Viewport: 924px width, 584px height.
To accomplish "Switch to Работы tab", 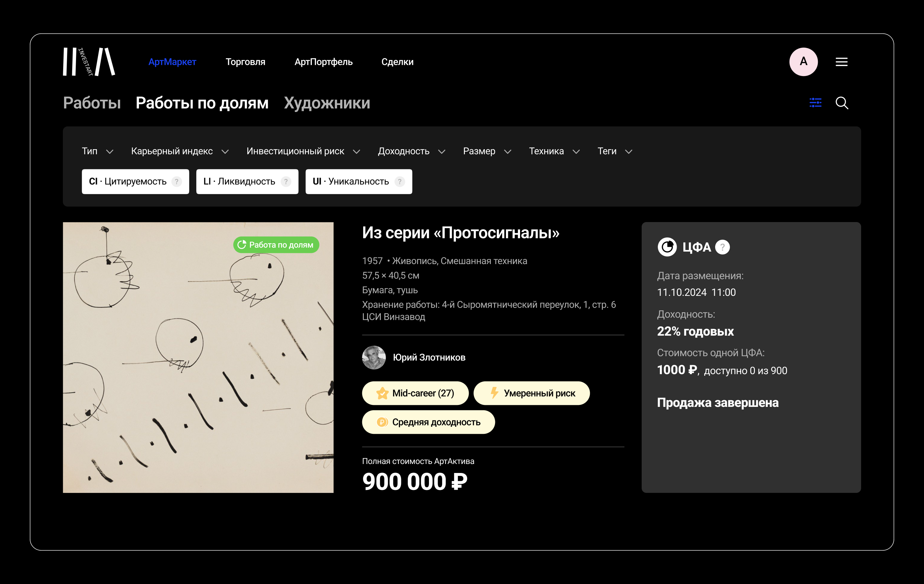I will pos(92,103).
